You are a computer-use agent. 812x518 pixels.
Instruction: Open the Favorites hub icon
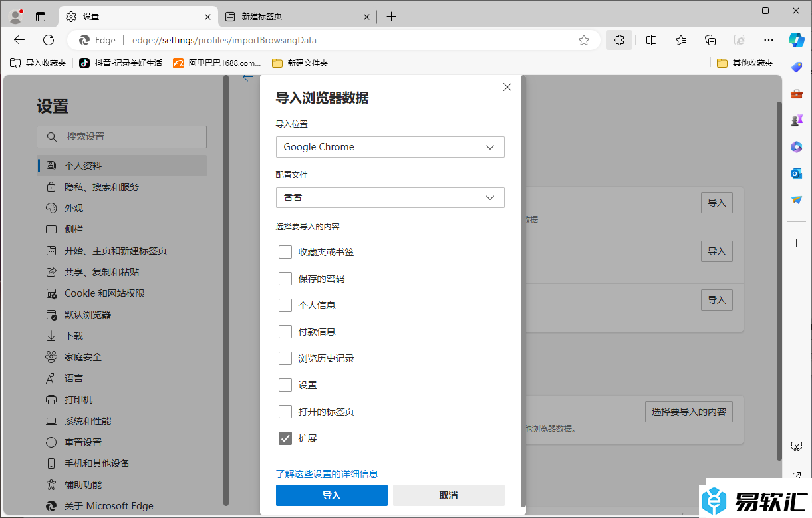[681, 40]
